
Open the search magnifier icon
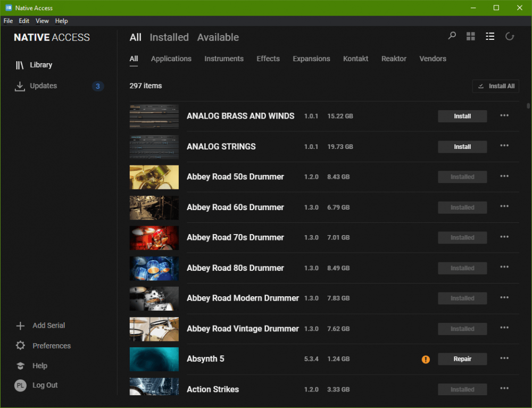(452, 36)
